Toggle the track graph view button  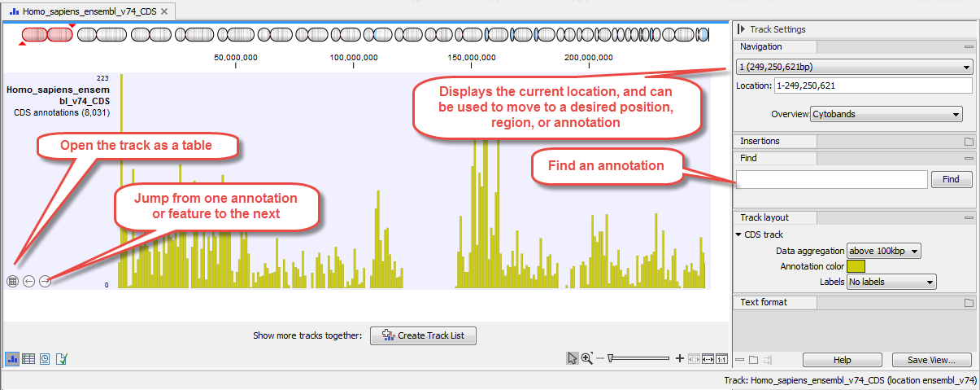[12, 358]
